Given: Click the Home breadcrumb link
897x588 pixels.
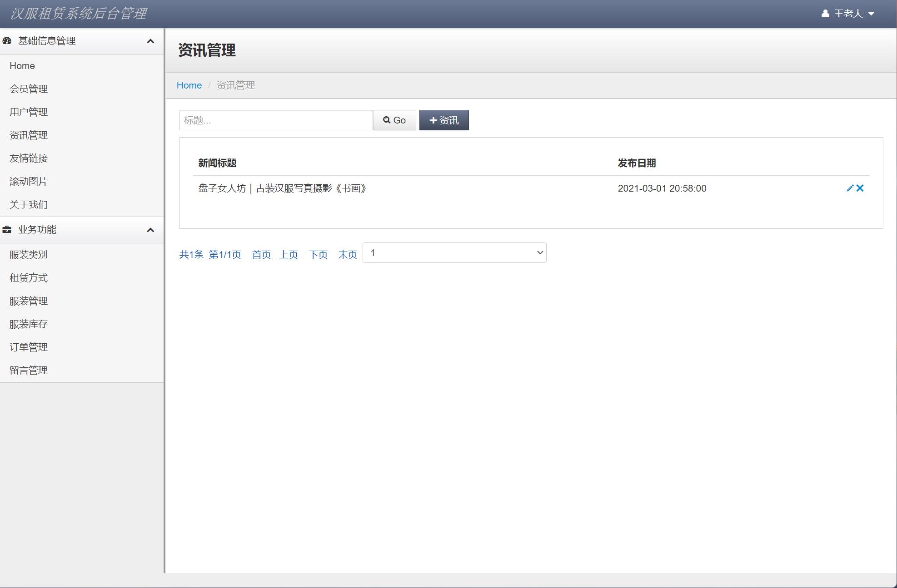Looking at the screenshot, I should pyautogui.click(x=189, y=85).
